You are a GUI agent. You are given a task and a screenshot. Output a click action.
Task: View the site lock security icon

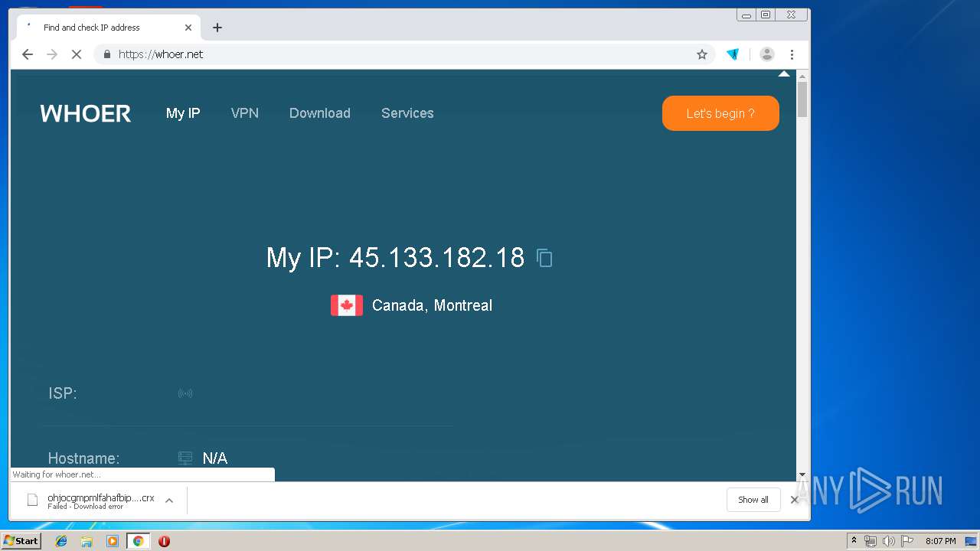pyautogui.click(x=107, y=54)
